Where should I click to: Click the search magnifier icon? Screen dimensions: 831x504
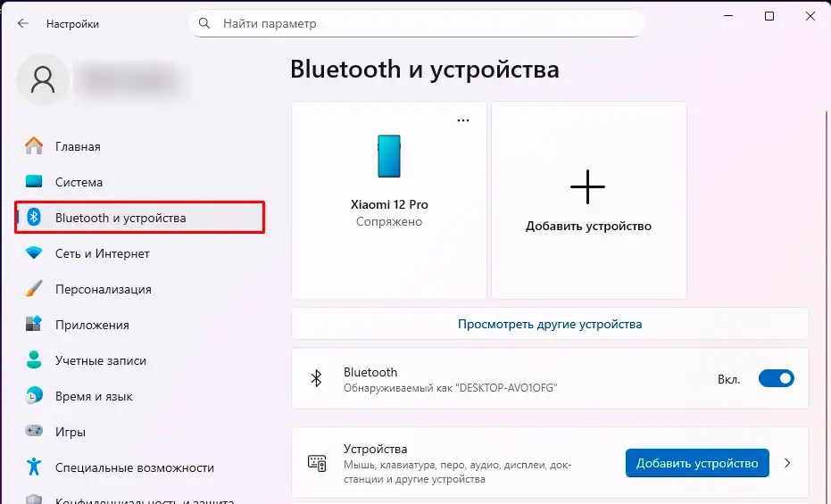pos(204,23)
